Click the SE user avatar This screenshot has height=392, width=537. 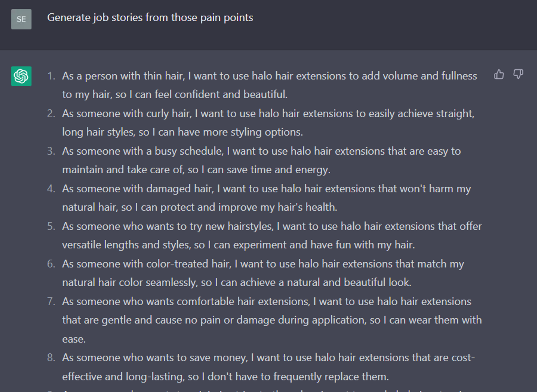(x=21, y=19)
